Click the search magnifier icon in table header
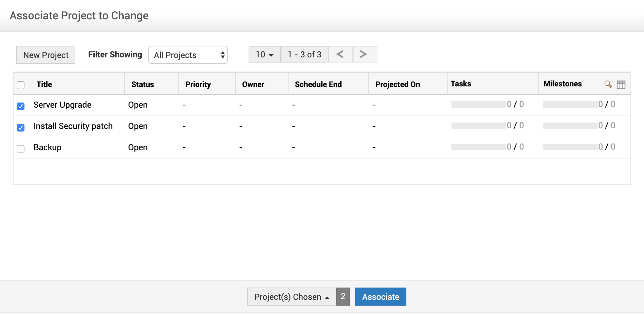The image size is (644, 314). tap(608, 84)
